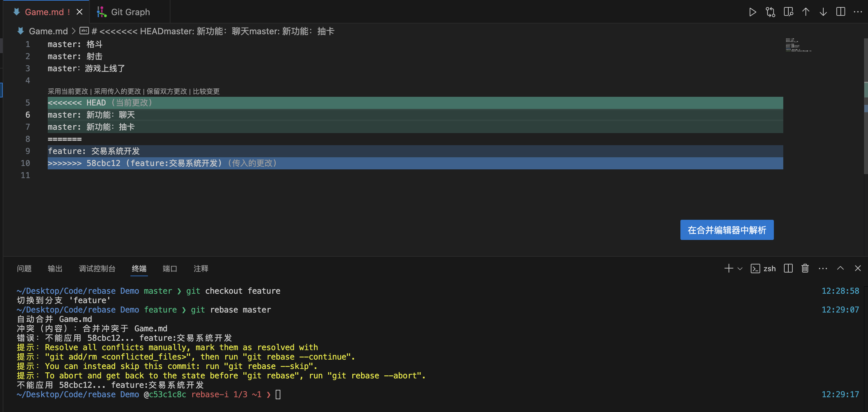
Task: Go to next change down arrow
Action: [x=823, y=12]
